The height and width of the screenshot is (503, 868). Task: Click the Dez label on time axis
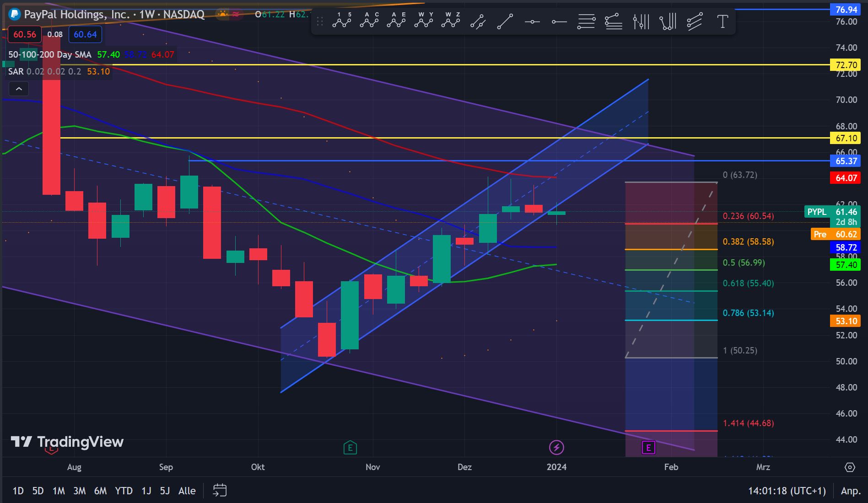pyautogui.click(x=464, y=467)
